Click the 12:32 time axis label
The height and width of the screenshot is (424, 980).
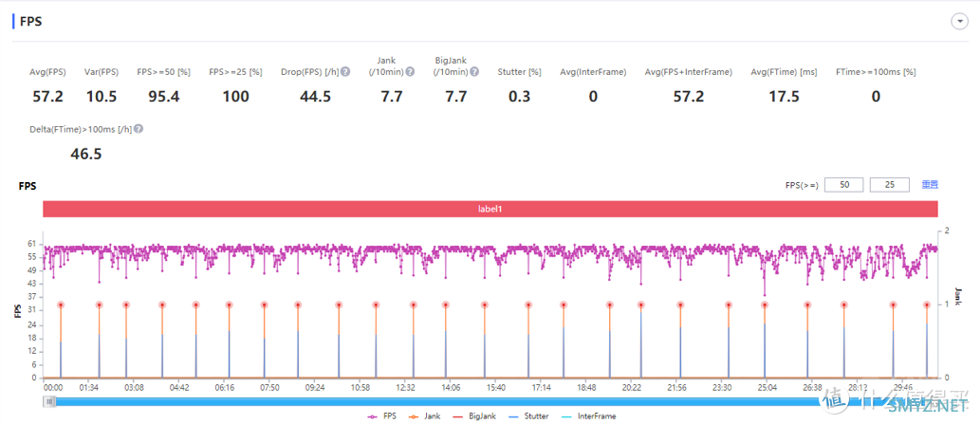tap(406, 388)
